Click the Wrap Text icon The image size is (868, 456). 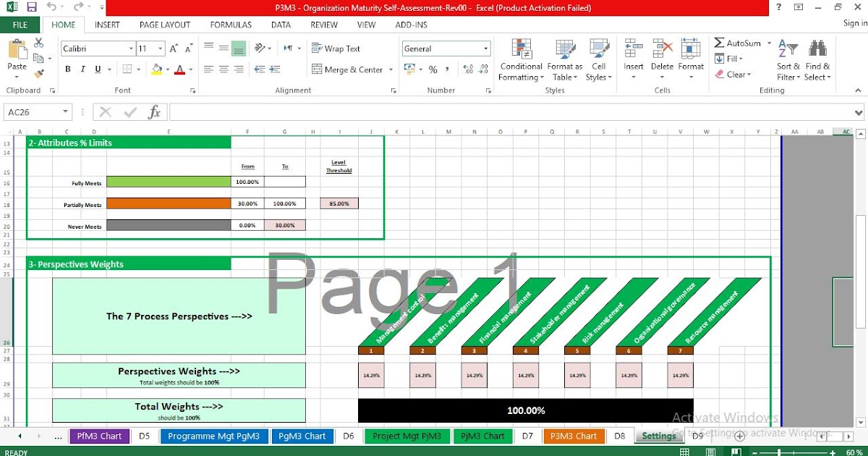click(x=318, y=48)
